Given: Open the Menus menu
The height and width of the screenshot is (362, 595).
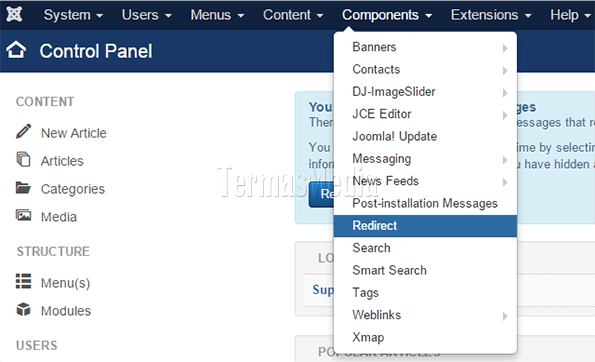Looking at the screenshot, I should tap(217, 15).
